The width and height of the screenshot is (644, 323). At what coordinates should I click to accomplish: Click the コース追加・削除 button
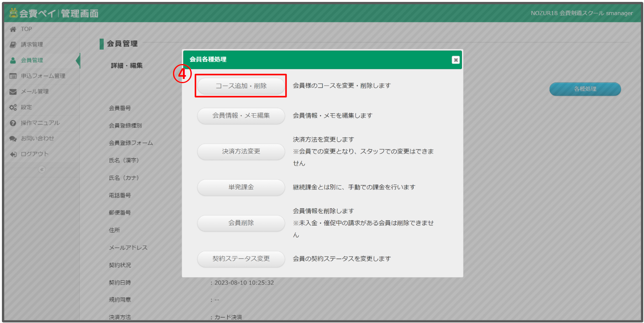point(241,86)
